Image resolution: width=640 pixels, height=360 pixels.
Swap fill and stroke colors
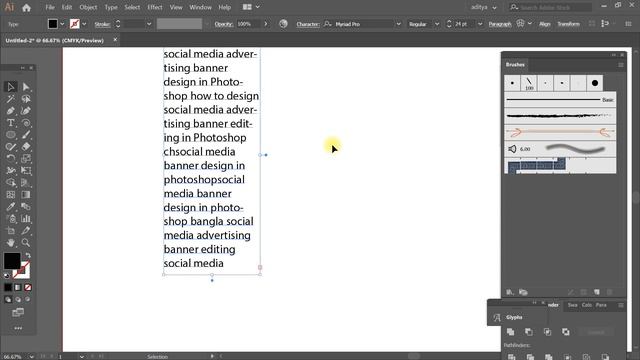click(28, 255)
